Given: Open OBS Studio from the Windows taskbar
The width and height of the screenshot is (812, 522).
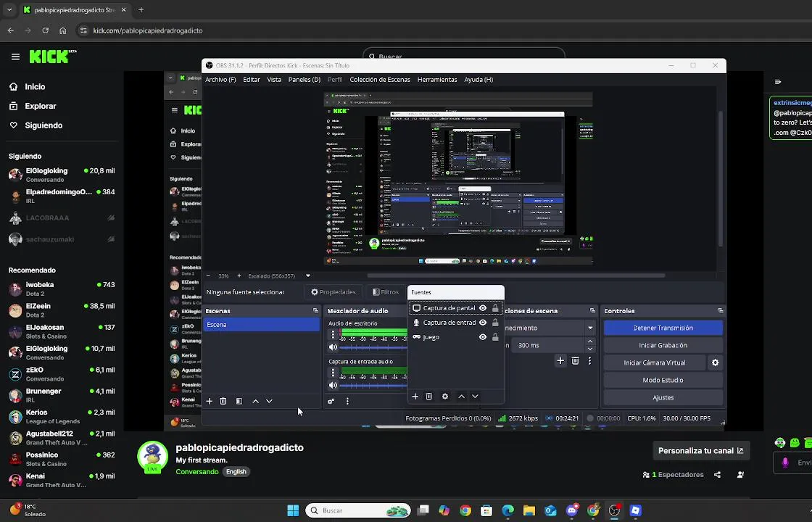Looking at the screenshot, I should (614, 510).
